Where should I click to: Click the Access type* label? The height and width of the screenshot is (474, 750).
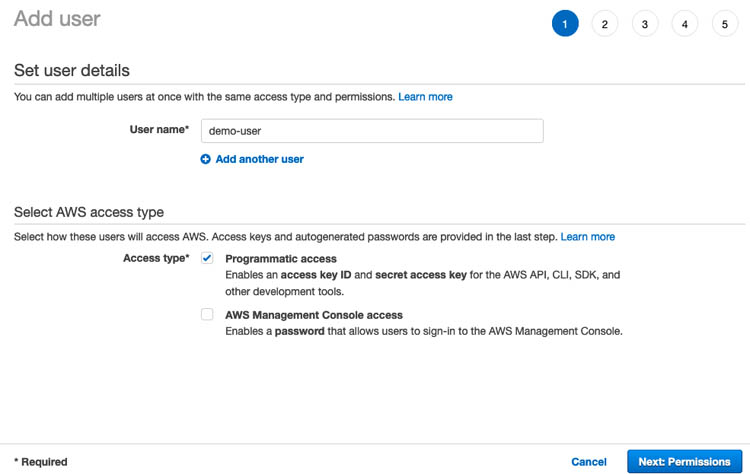tap(156, 258)
